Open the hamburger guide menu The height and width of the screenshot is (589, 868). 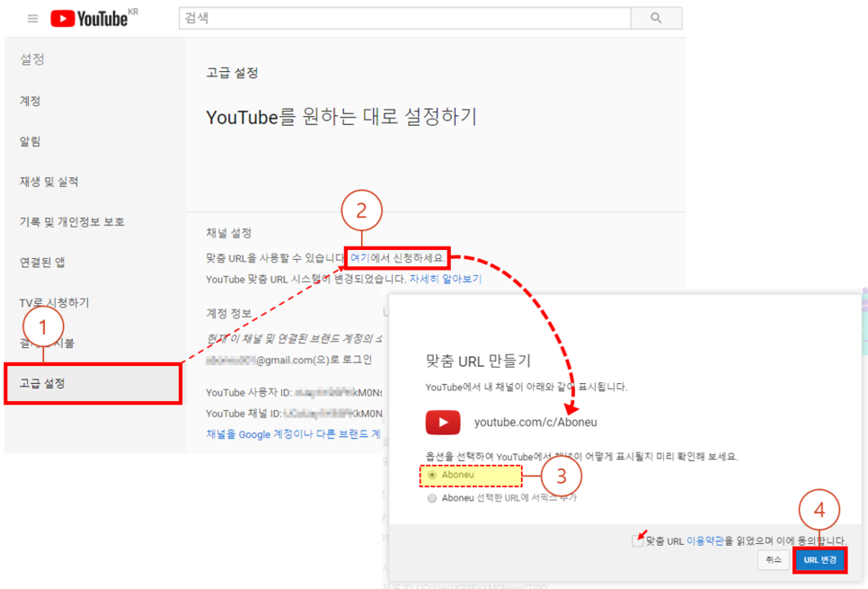(32, 19)
